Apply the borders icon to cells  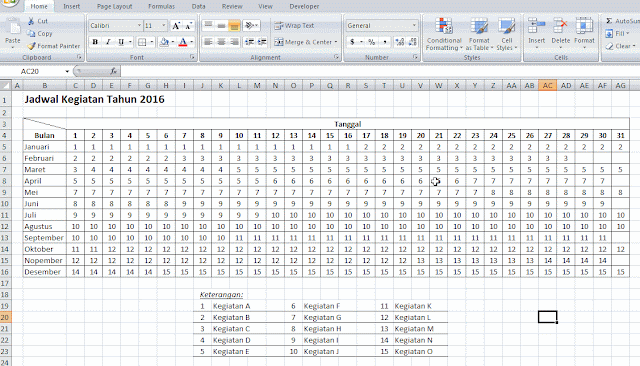click(142, 42)
